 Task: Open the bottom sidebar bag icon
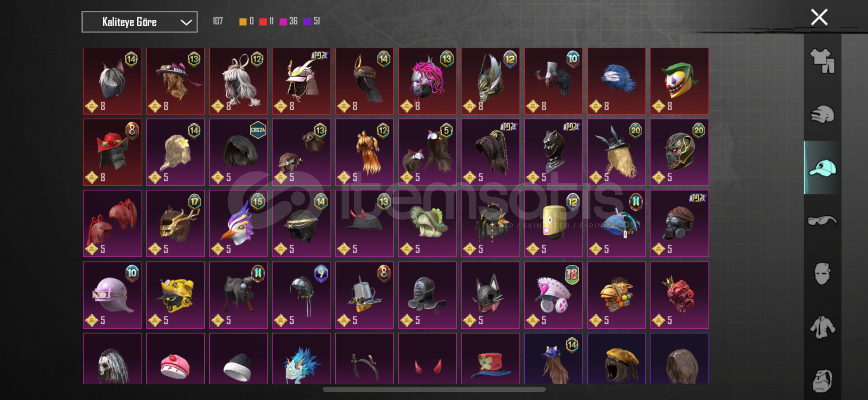[x=822, y=380]
